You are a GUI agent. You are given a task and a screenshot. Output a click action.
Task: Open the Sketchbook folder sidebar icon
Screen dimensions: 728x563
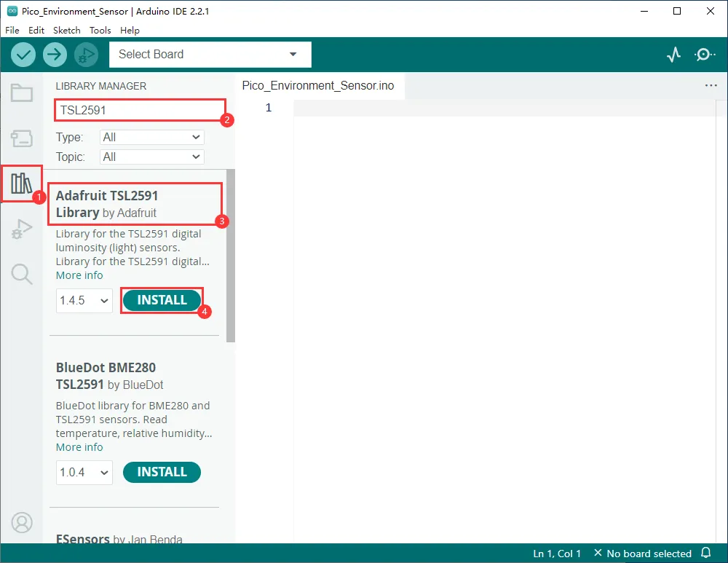pos(22,93)
